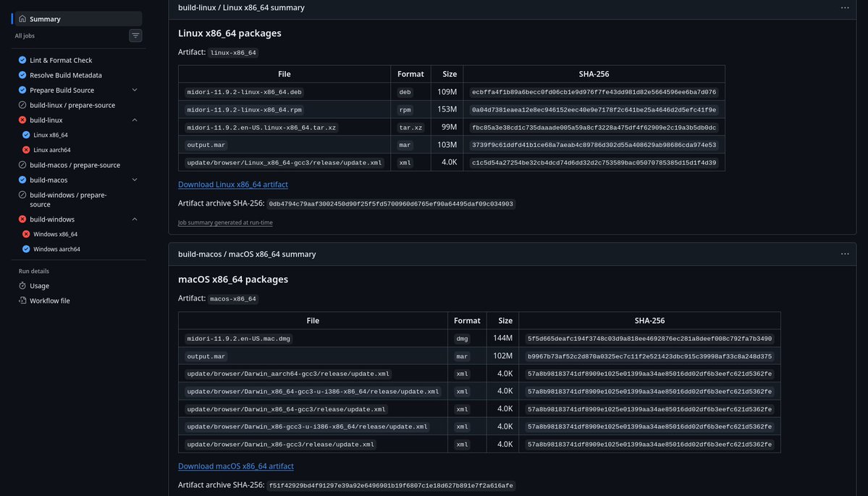Screen dimensions: 868x496
Task: Click the 153M size cell for the rpm
Action: 447,109
